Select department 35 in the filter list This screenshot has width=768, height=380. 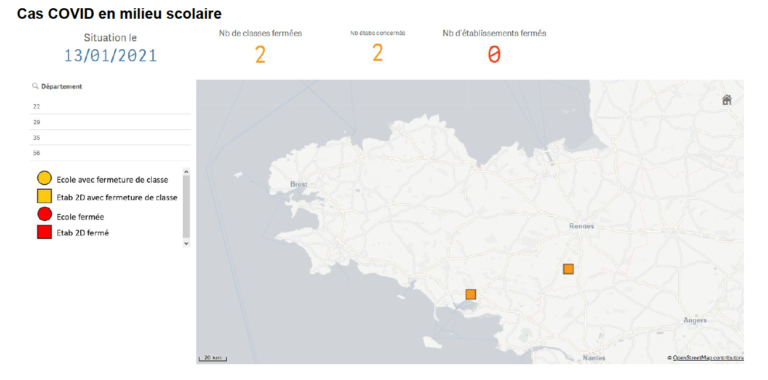click(110, 138)
